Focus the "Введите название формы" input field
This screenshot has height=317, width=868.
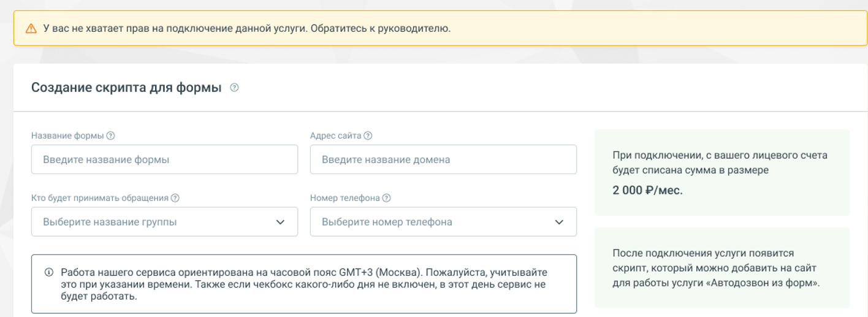pyautogui.click(x=164, y=159)
